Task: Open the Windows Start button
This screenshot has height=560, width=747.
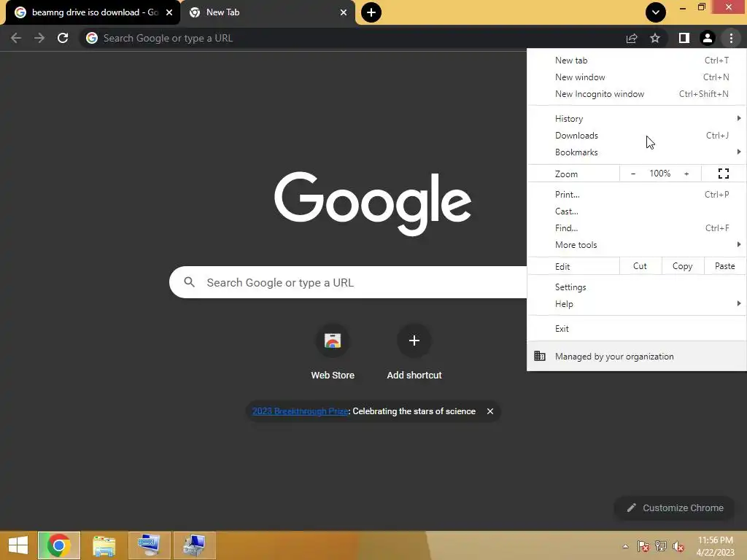Action: coord(18,545)
